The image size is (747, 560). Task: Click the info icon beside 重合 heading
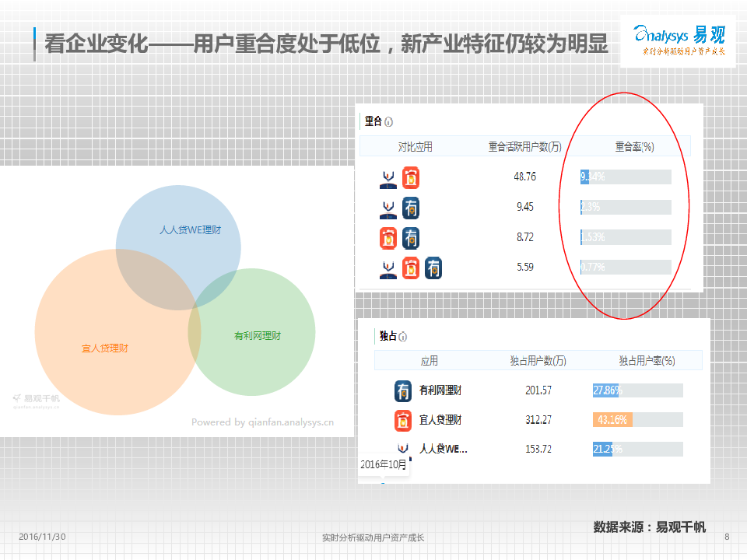pyautogui.click(x=388, y=122)
